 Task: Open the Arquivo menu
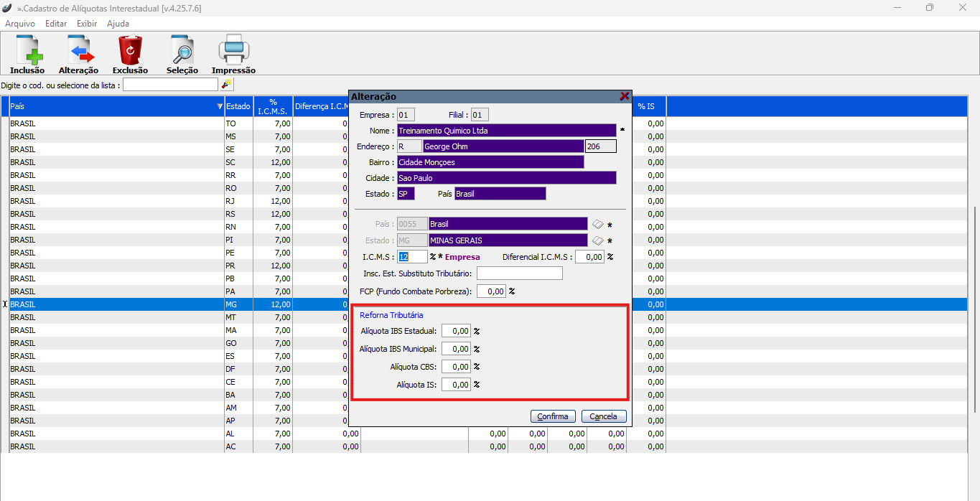tap(20, 24)
